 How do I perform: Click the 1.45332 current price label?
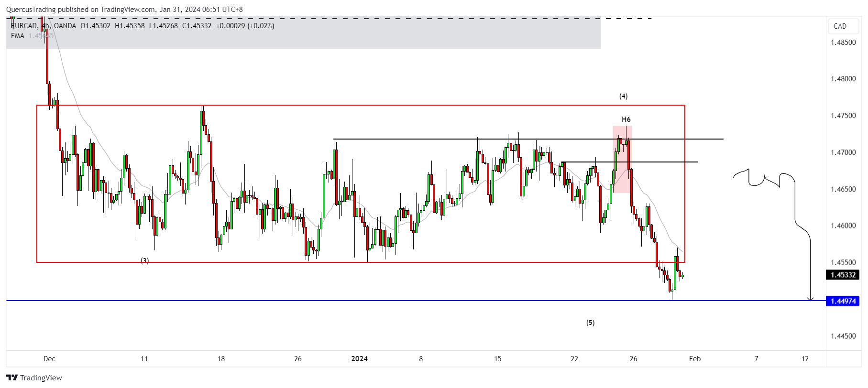(x=843, y=275)
